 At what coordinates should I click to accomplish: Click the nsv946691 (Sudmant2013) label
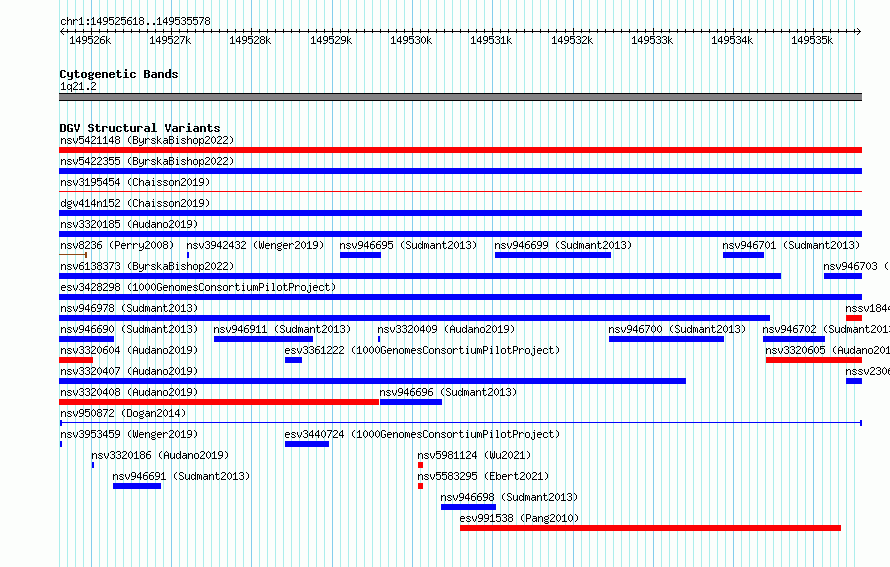point(181,476)
